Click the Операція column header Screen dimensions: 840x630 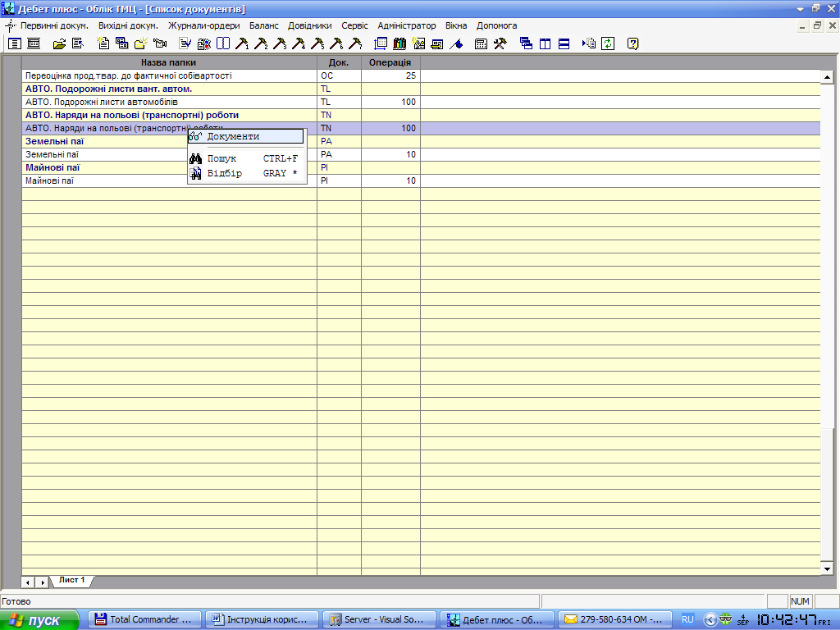click(x=390, y=62)
